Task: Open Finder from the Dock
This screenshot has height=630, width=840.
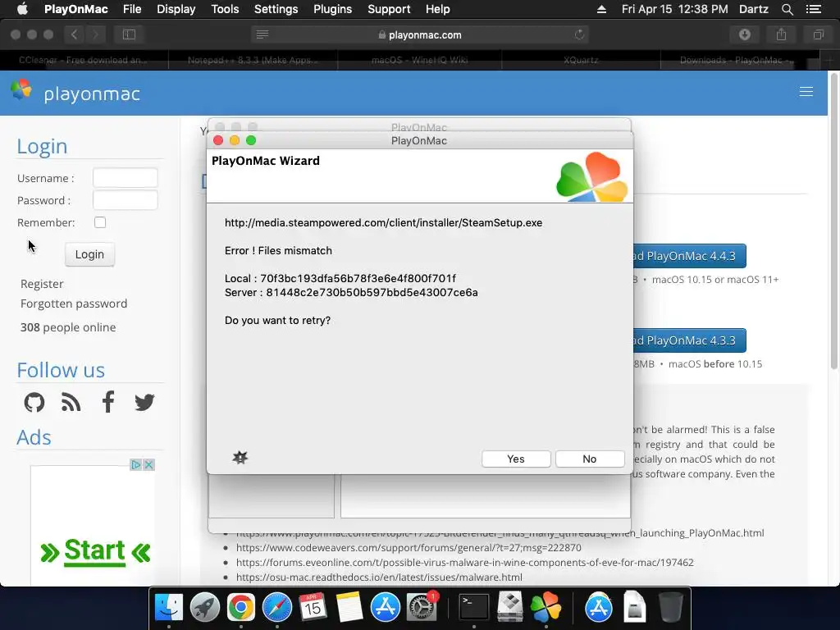Action: pos(169,608)
